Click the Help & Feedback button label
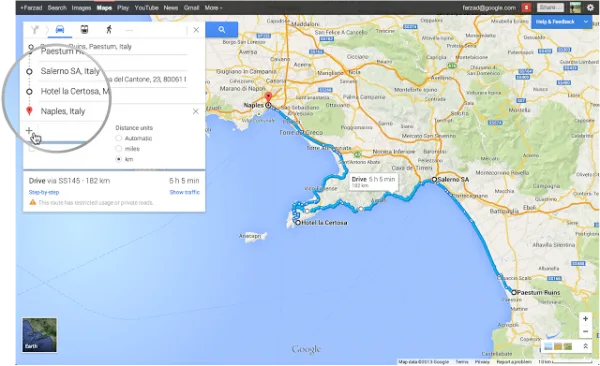 coord(555,22)
